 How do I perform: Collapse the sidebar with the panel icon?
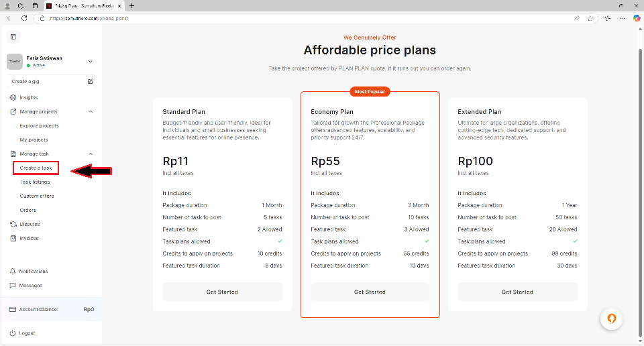13,36
